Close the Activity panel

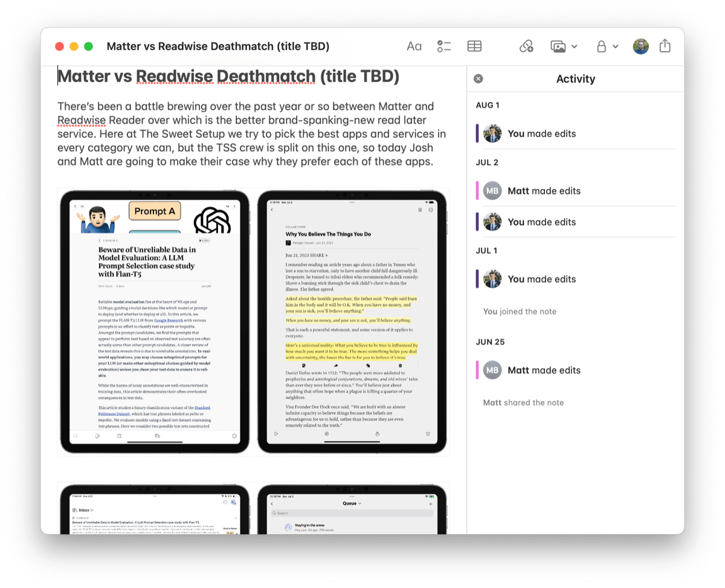(x=478, y=79)
